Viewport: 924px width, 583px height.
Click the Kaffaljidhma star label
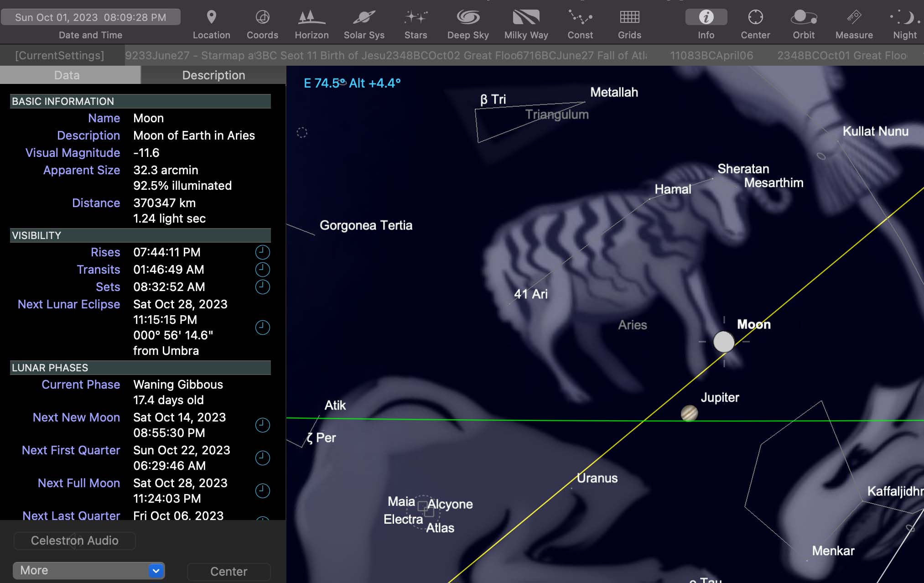pos(895,491)
